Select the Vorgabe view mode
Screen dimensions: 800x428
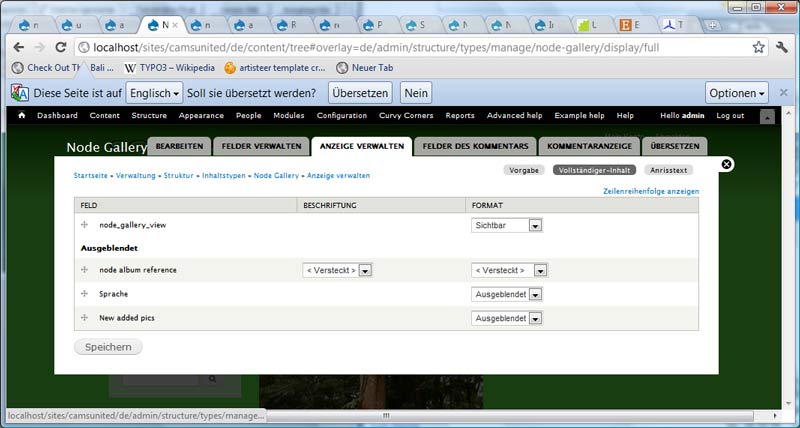tap(524, 170)
